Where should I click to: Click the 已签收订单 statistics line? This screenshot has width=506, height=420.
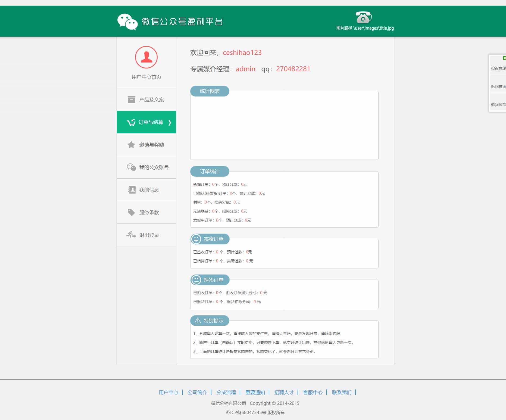[223, 252]
